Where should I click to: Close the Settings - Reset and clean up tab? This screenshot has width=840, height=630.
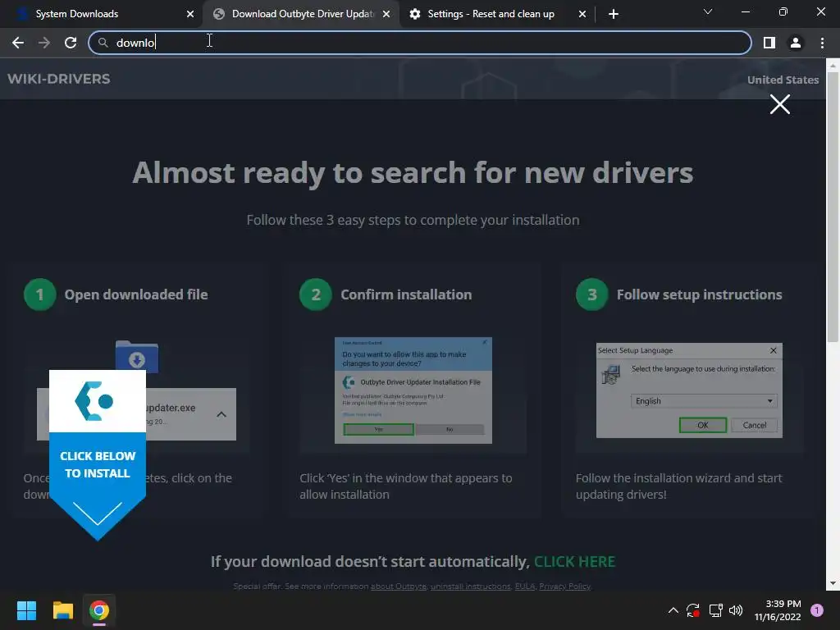582,15
